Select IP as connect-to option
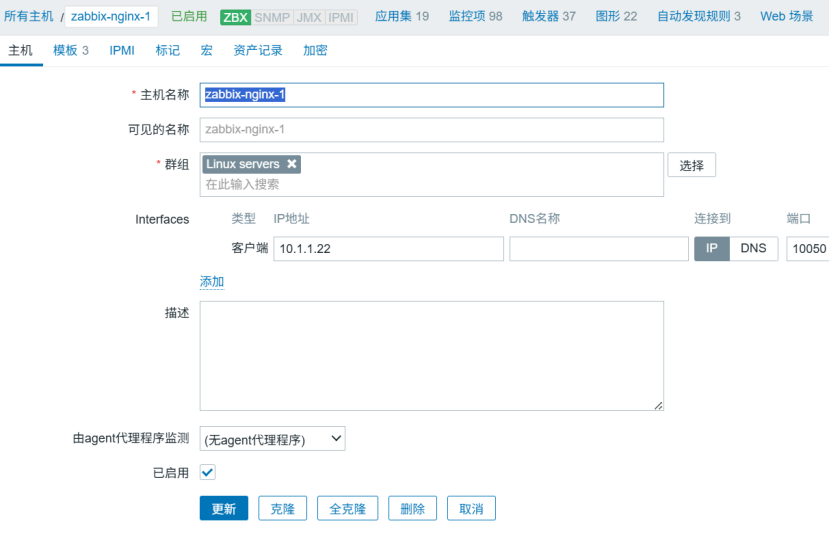 pos(712,249)
